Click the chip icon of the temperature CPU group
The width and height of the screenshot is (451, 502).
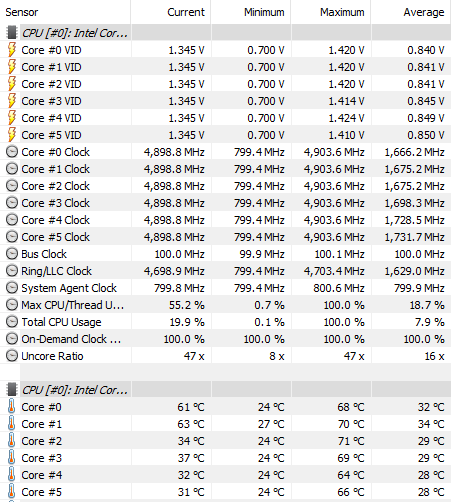point(12,390)
